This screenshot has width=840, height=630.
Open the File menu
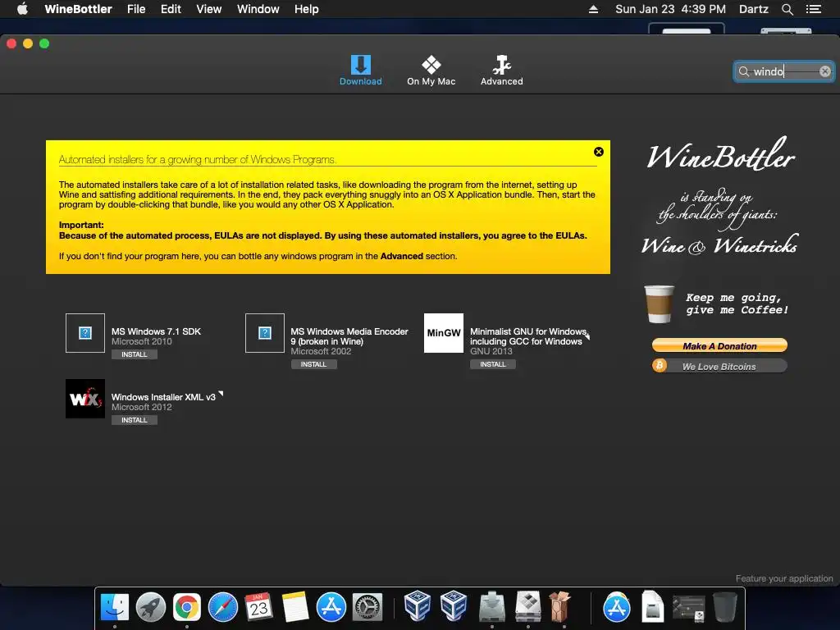[136, 9]
